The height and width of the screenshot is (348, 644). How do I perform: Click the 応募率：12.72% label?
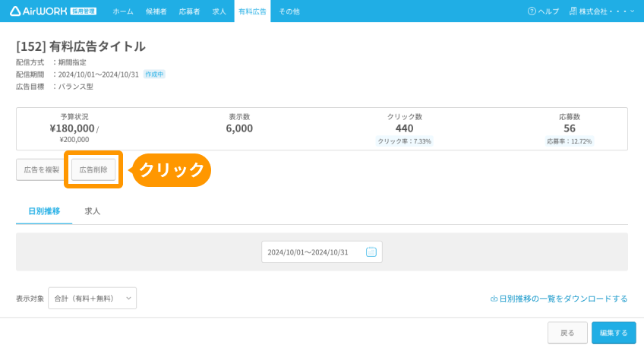pyautogui.click(x=570, y=141)
